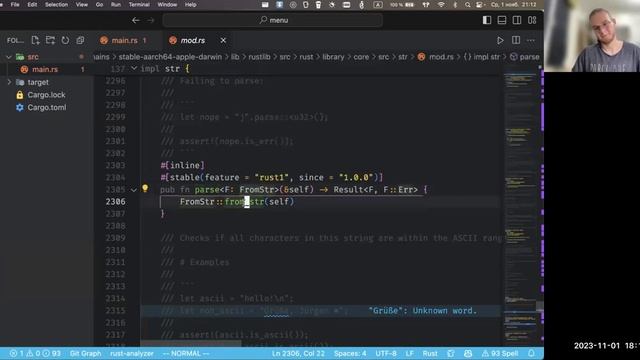This screenshot has height=360, width=640.
Task: Open Cargo.toml in the Explorer
Action: coord(47,107)
